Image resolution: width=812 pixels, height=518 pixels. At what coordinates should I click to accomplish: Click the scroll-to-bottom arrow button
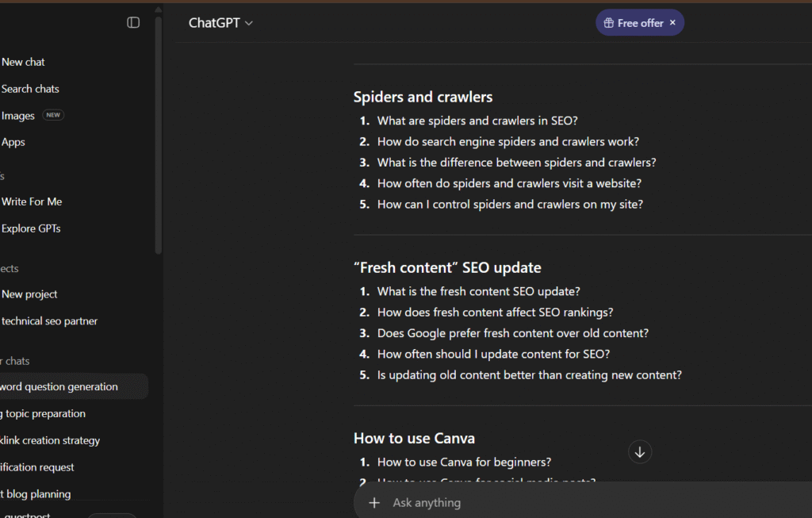(x=640, y=452)
